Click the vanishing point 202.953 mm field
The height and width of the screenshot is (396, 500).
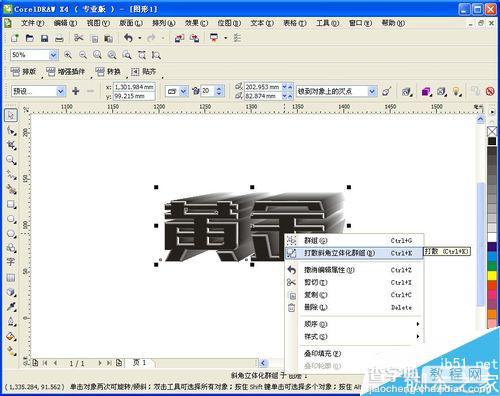[x=263, y=87]
